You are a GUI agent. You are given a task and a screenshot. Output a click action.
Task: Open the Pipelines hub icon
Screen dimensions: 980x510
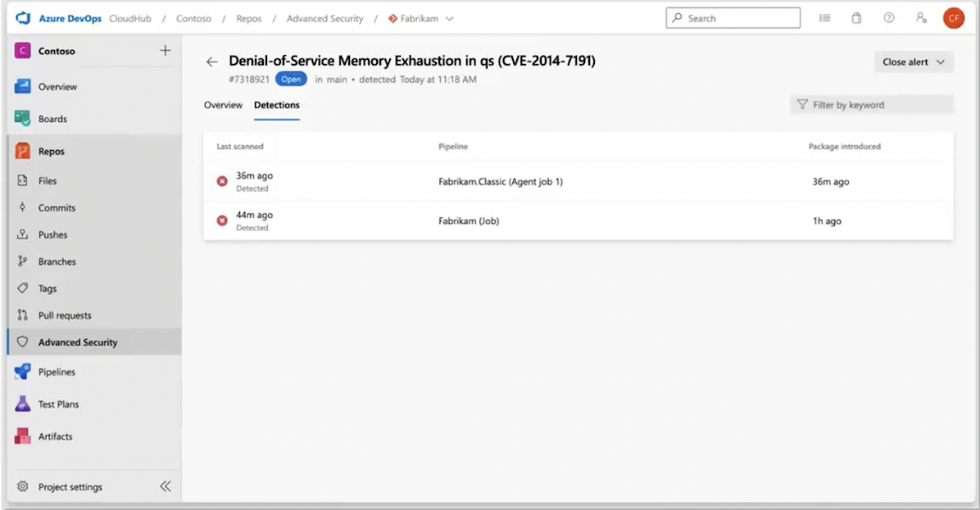pos(23,372)
